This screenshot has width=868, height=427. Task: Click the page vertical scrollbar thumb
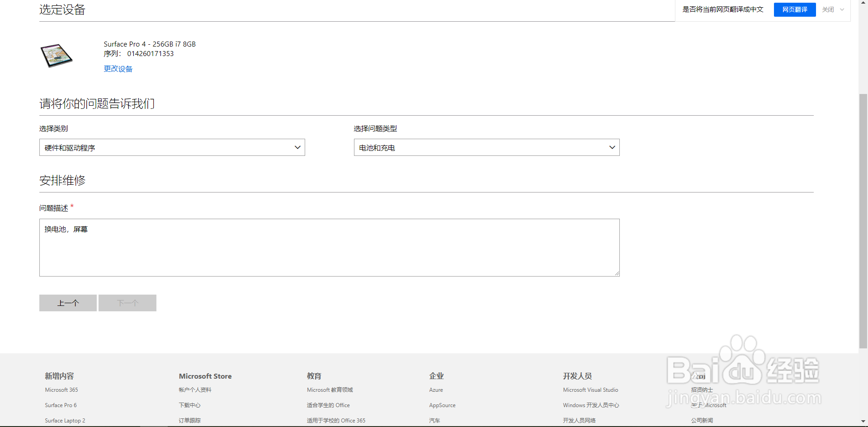coord(863,221)
